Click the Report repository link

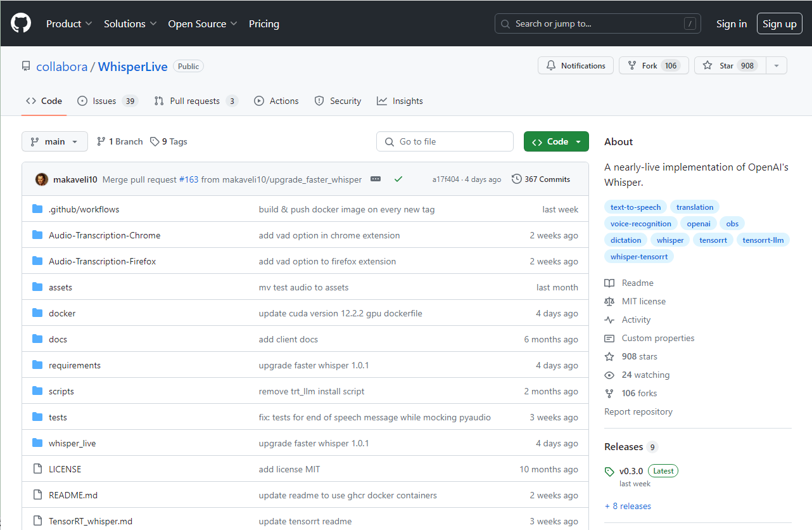point(638,411)
